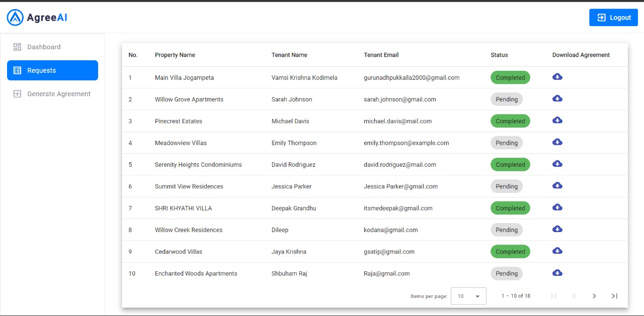Click the Completed status for Cedarwood Villas
Image resolution: width=644 pixels, height=316 pixels.
point(510,252)
